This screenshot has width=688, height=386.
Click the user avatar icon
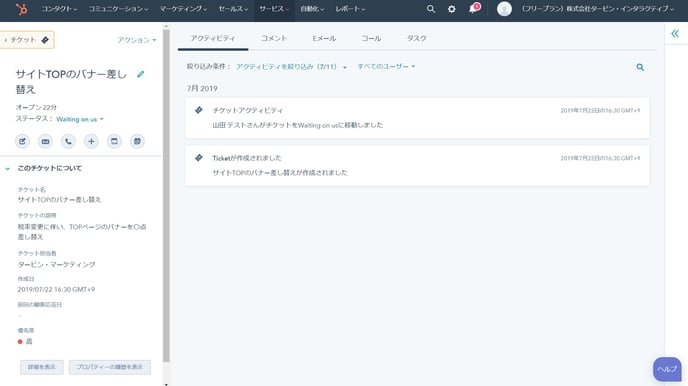(504, 9)
